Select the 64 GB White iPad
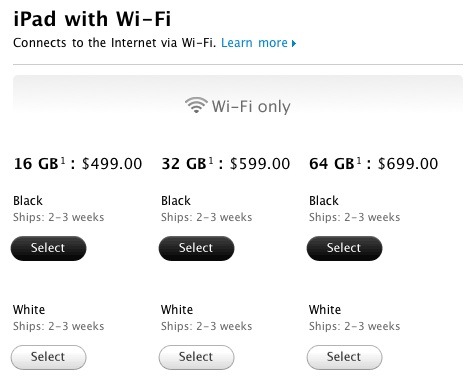The image size is (473, 389). (344, 357)
